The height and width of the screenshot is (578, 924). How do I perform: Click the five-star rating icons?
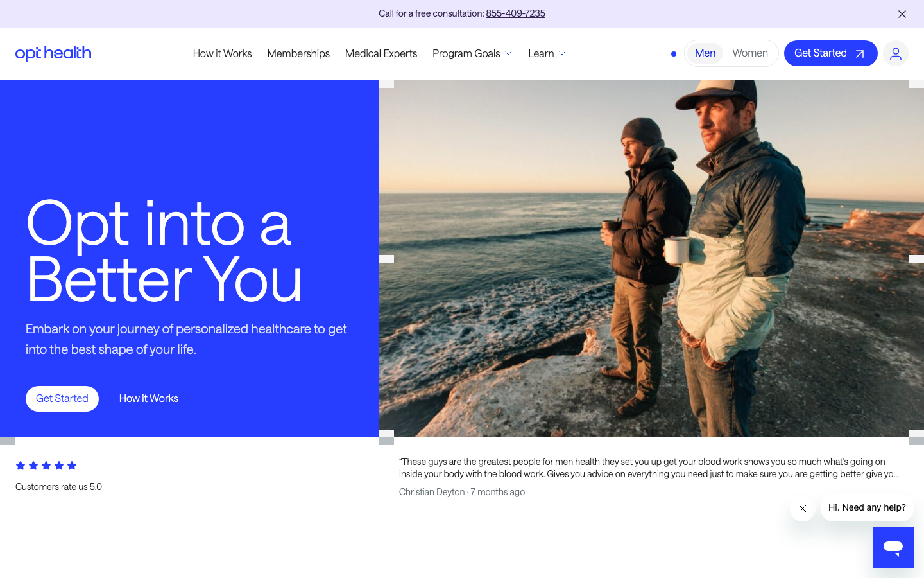46,466
